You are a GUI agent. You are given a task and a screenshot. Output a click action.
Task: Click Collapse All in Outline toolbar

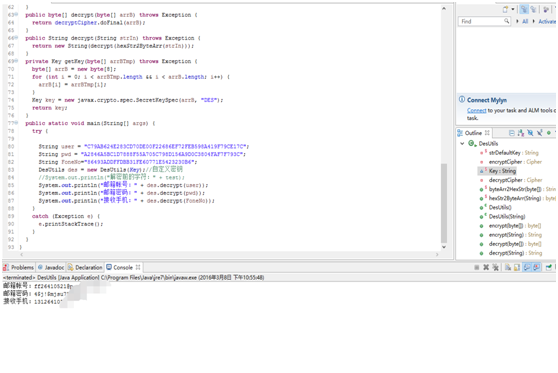click(511, 133)
